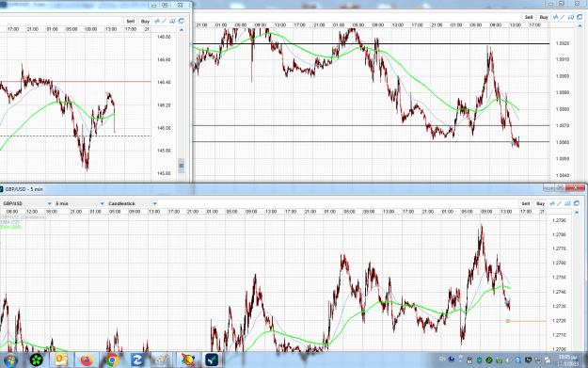The height and width of the screenshot is (368, 588).
Task: Open Firefox from the taskbar
Action: (x=87, y=360)
